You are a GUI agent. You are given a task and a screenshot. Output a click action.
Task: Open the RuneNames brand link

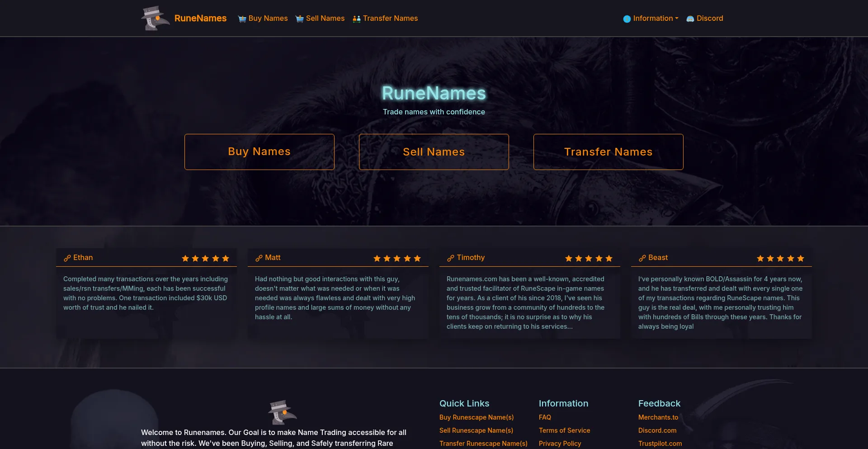click(x=200, y=18)
